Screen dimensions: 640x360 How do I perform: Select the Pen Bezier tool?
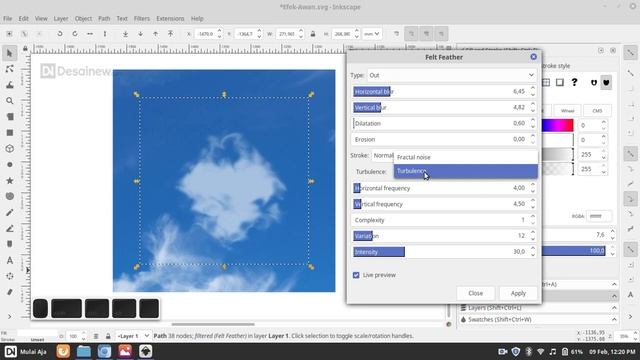click(10, 228)
